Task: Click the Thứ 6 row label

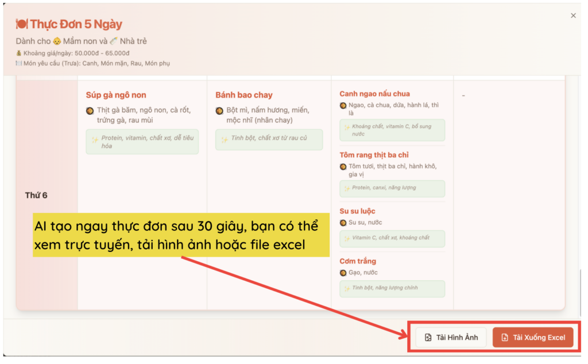Action: point(36,195)
